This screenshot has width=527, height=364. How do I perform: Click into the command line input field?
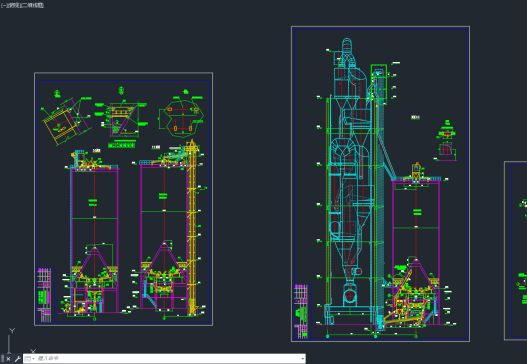pos(168,359)
